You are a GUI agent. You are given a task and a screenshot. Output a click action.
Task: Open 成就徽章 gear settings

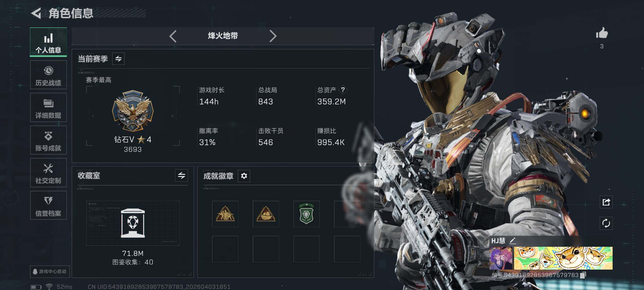[x=244, y=176]
